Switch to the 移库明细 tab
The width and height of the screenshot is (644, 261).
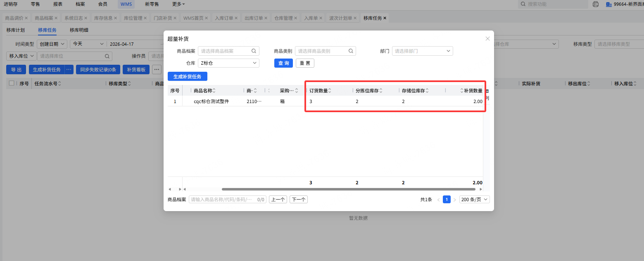79,30
